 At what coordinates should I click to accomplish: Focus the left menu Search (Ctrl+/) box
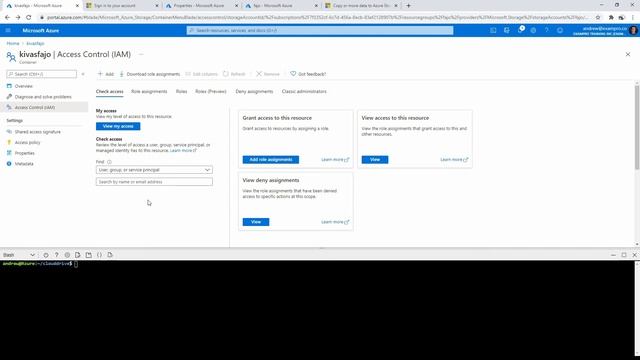click(x=42, y=74)
